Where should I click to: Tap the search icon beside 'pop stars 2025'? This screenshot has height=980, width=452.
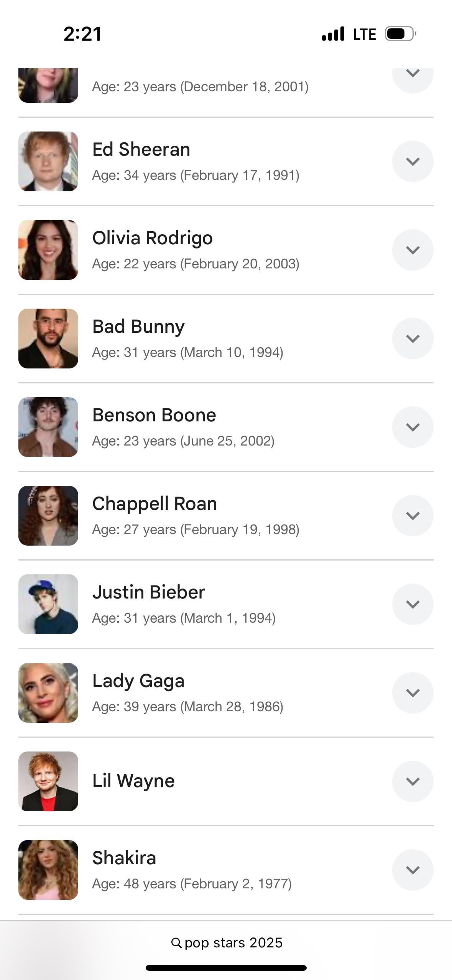pos(176,943)
